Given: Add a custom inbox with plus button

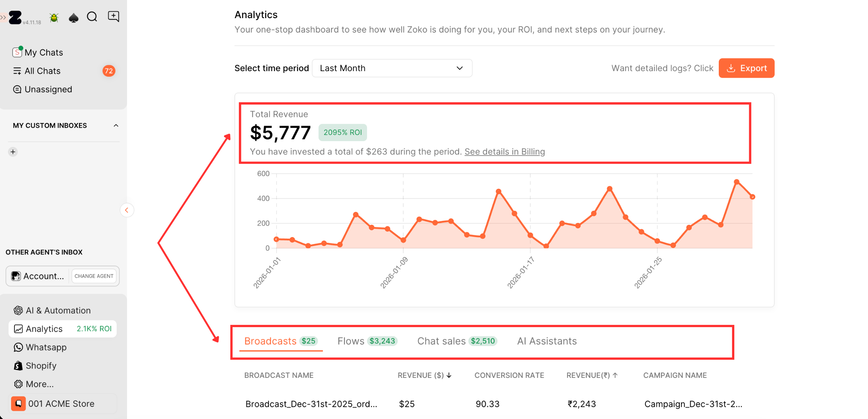Looking at the screenshot, I should [13, 152].
